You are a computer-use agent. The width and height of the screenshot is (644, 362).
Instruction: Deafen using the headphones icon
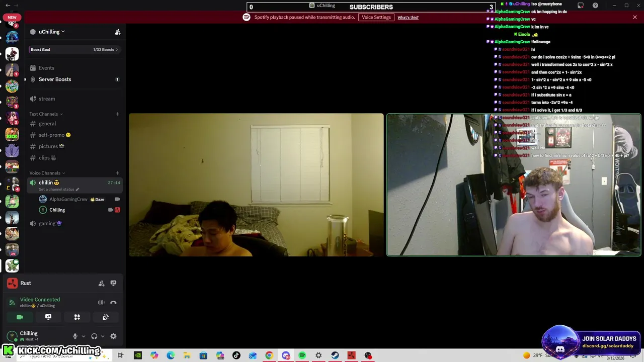(94, 336)
